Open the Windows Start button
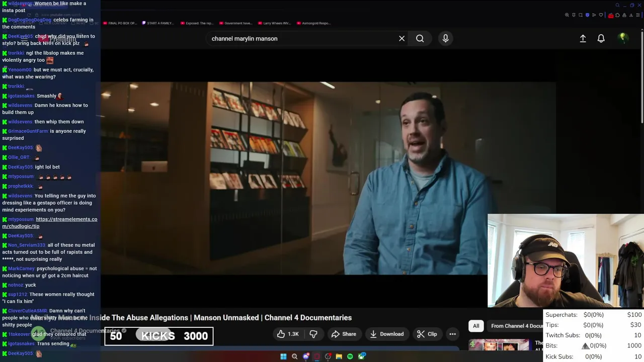 [x=283, y=356]
